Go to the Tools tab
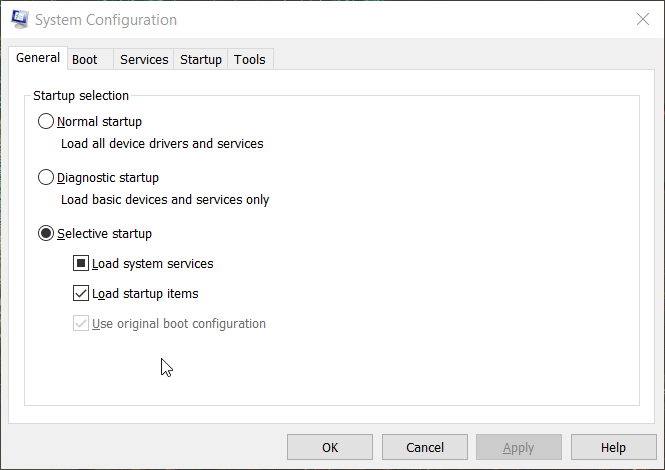665x470 pixels. point(250,60)
